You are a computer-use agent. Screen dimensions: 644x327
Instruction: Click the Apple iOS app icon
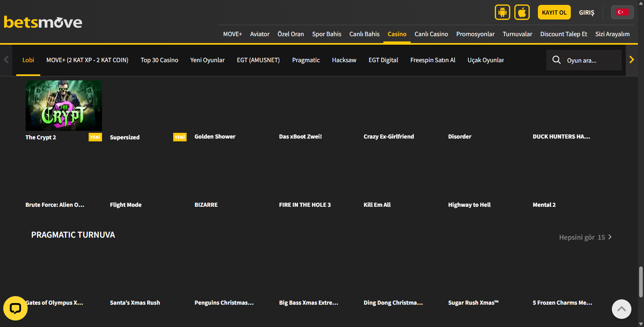(x=522, y=12)
